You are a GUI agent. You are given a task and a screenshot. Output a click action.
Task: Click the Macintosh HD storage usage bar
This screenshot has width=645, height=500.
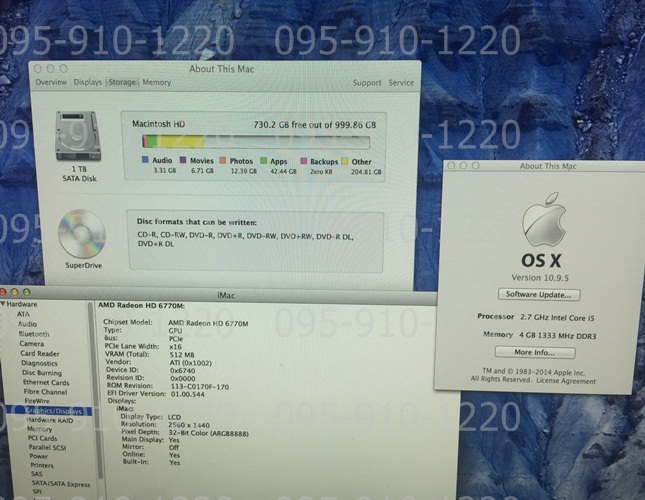(254, 143)
